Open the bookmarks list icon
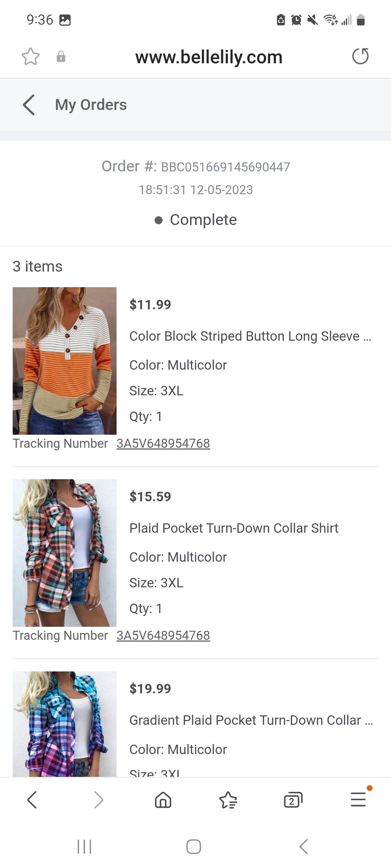Screen dimensions: 391x868 pos(228,800)
